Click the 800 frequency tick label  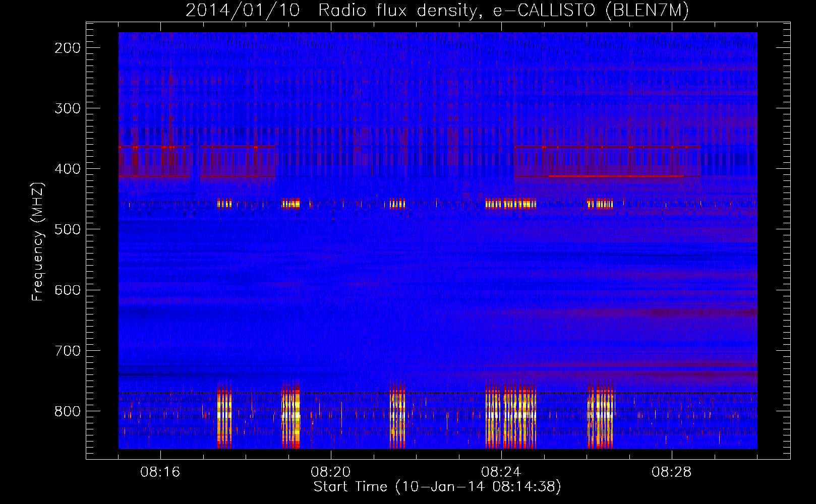pyautogui.click(x=68, y=411)
